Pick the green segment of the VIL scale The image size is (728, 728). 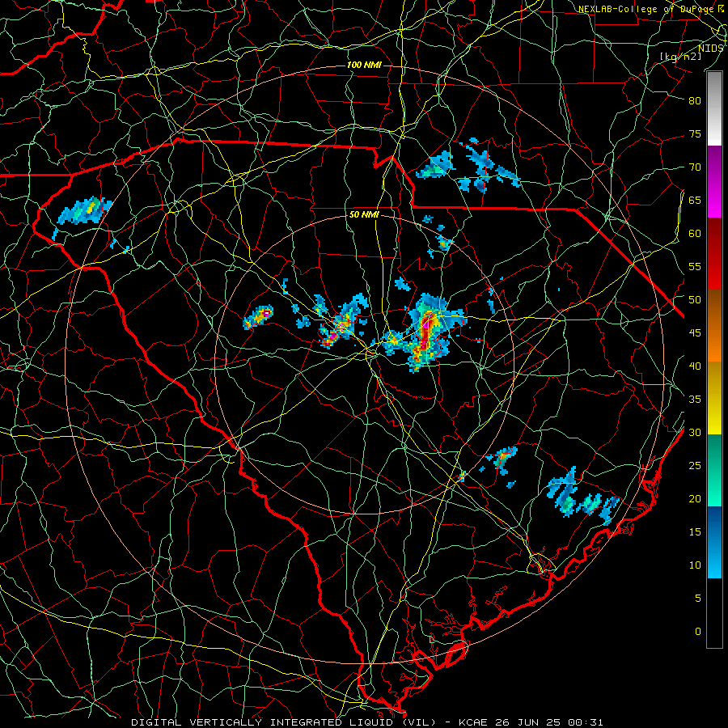714,470
